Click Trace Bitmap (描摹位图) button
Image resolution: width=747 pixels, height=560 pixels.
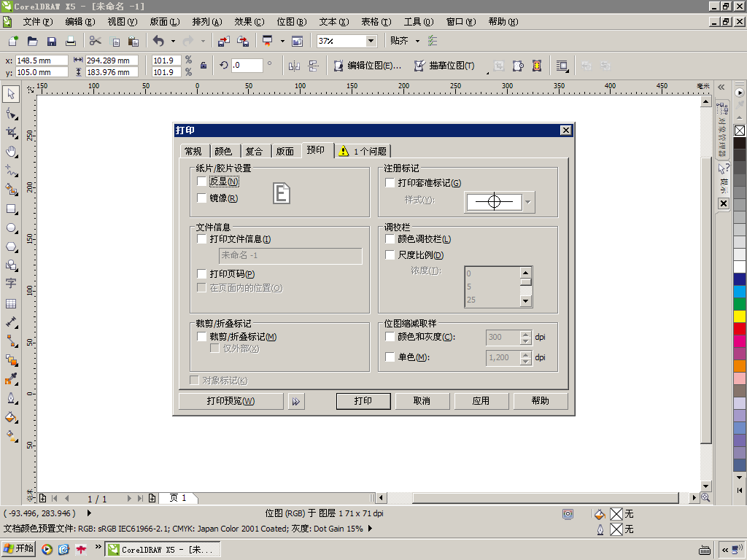pyautogui.click(x=444, y=66)
